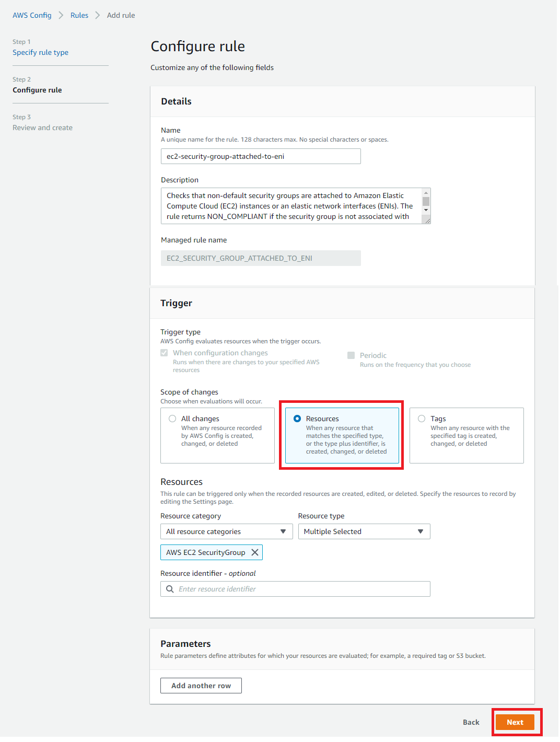Click the Resource identifier - optional label
Image resolution: width=560 pixels, height=742 pixels.
(x=208, y=573)
